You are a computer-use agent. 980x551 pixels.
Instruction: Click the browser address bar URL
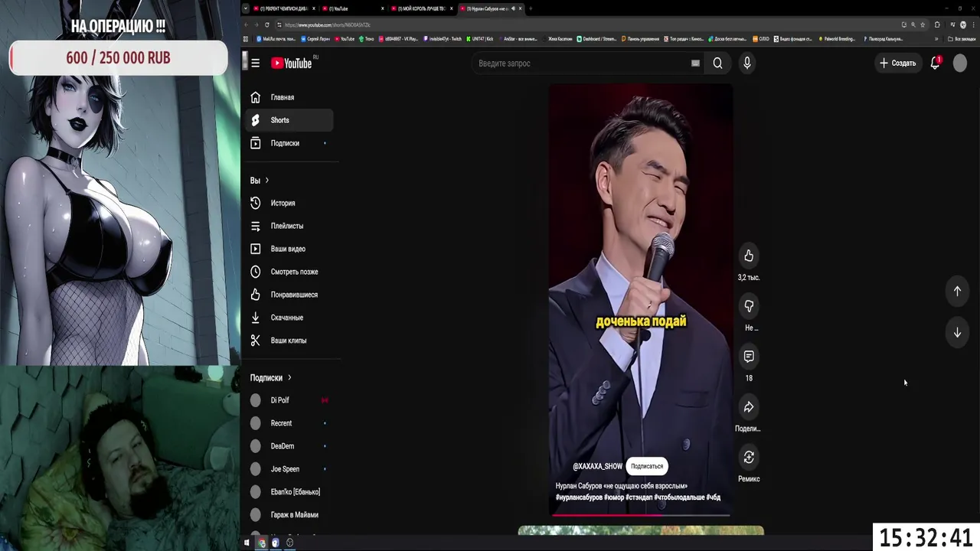pyautogui.click(x=328, y=24)
